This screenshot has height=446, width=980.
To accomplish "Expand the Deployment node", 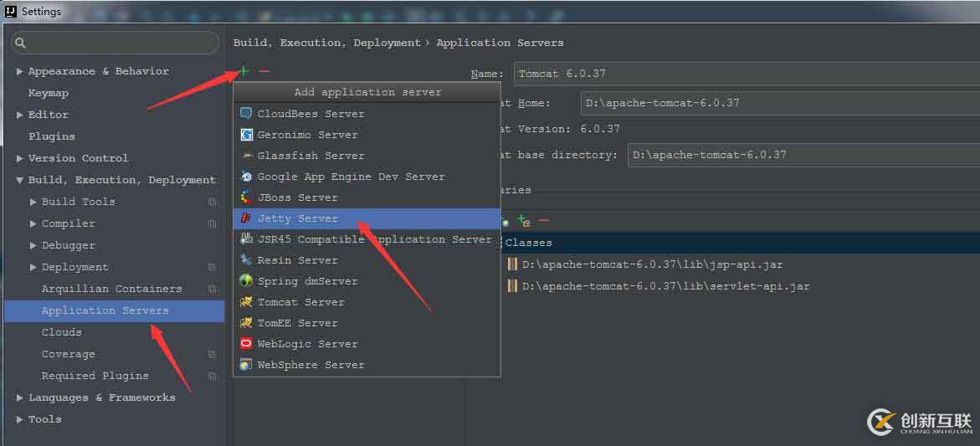I will [33, 268].
